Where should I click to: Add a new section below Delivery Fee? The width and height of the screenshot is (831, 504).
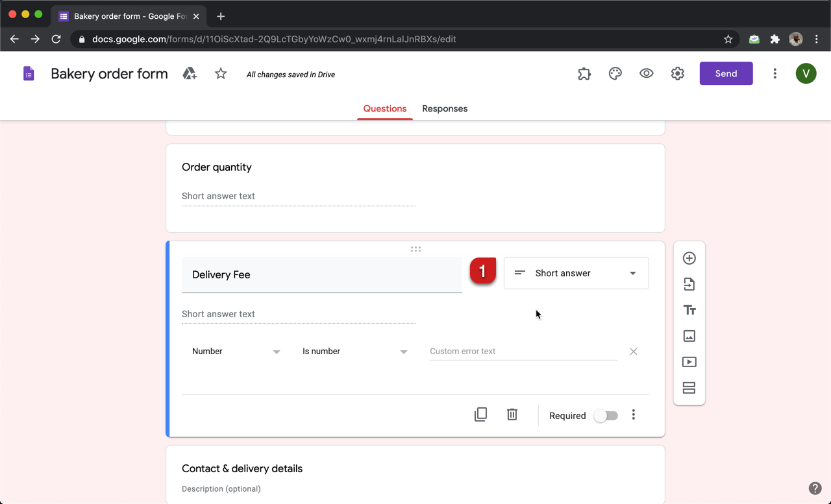coord(689,387)
